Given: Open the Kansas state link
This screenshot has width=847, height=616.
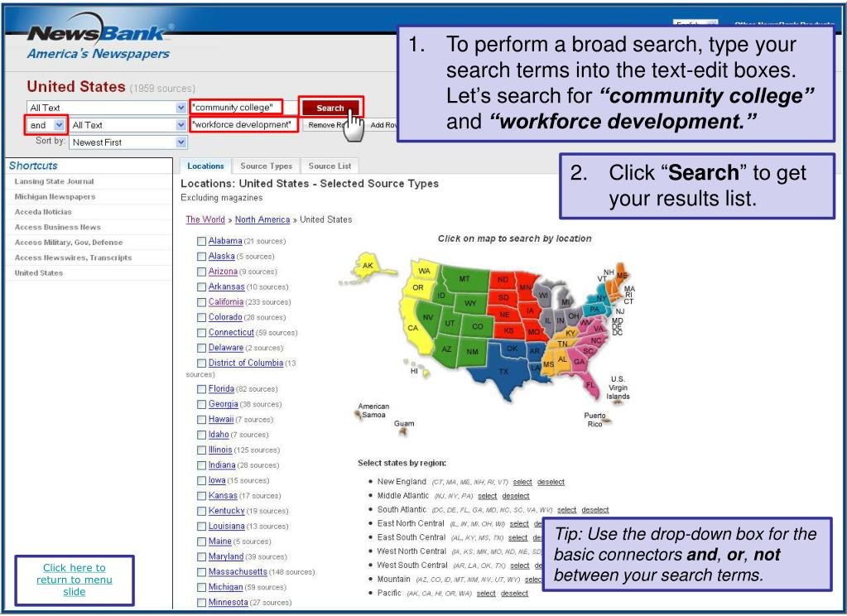Looking at the screenshot, I should (223, 495).
